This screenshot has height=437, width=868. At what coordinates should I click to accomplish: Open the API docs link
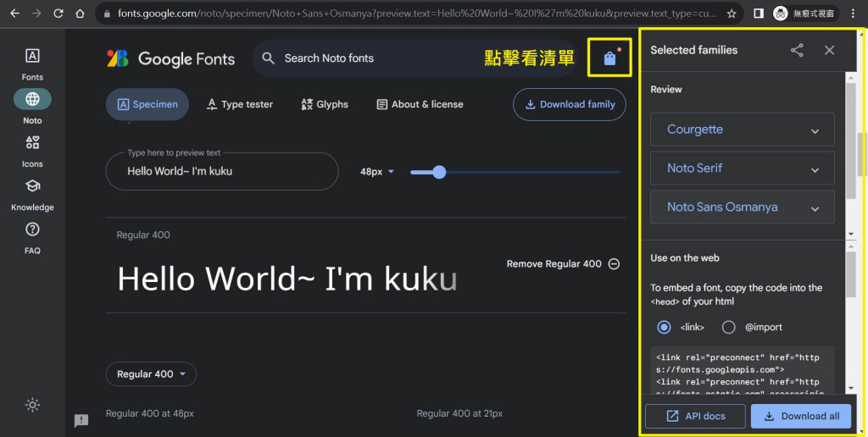point(695,417)
